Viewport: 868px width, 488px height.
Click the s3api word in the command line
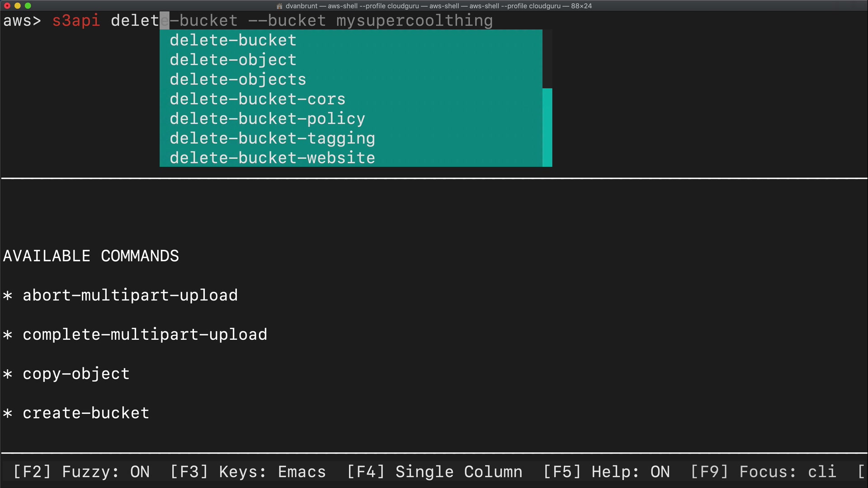76,21
